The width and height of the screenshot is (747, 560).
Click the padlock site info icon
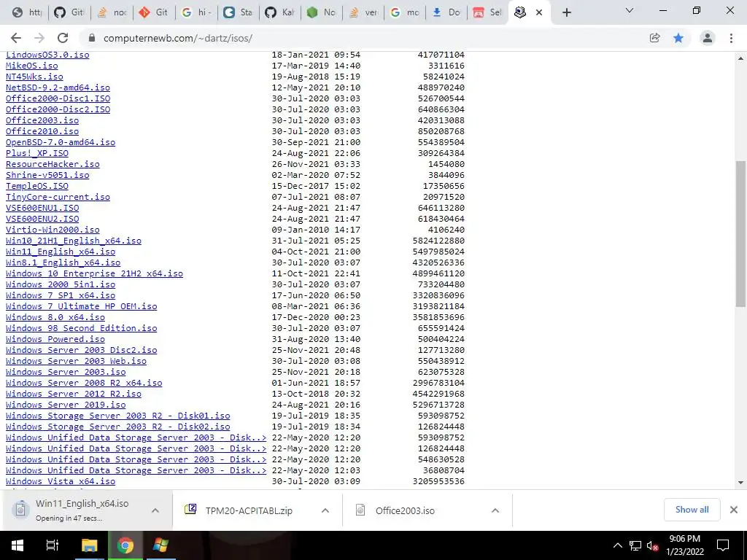pyautogui.click(x=93, y=38)
